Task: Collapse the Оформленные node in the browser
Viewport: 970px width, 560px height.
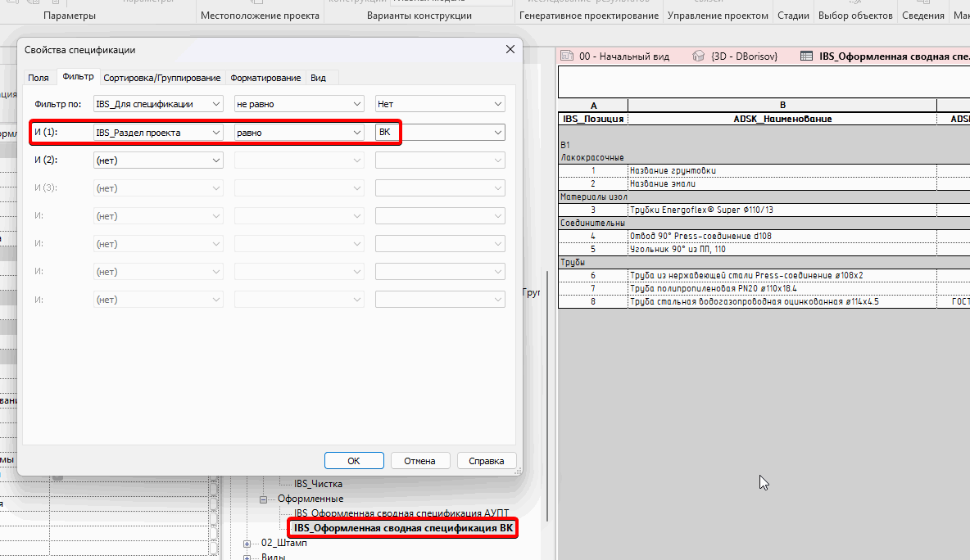Action: (263, 499)
